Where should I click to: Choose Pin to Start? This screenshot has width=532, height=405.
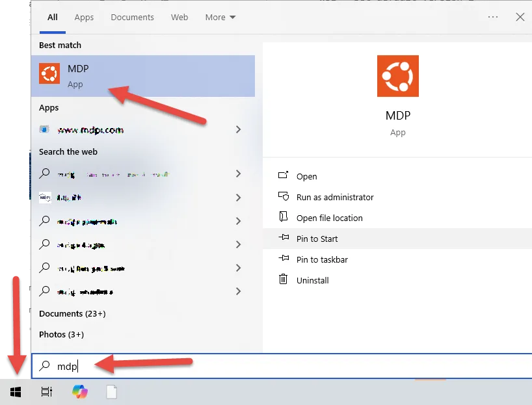(x=397, y=239)
